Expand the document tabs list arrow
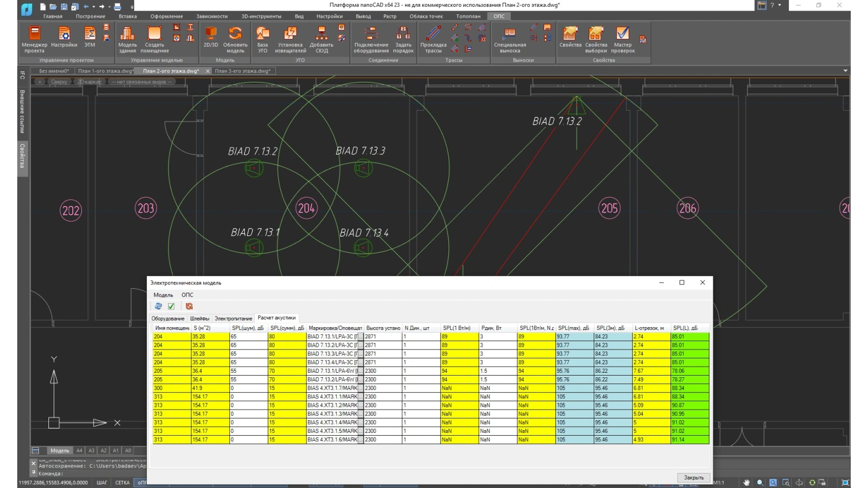 845,71
